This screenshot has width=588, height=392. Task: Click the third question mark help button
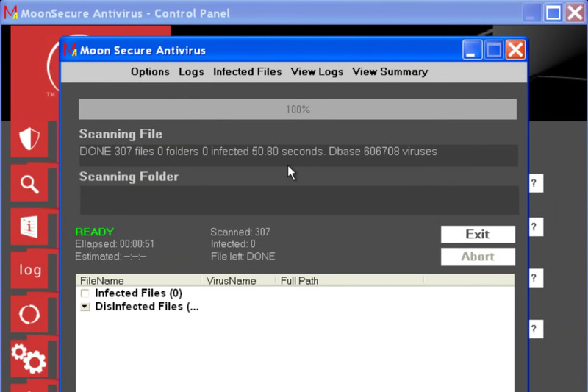pyautogui.click(x=536, y=278)
